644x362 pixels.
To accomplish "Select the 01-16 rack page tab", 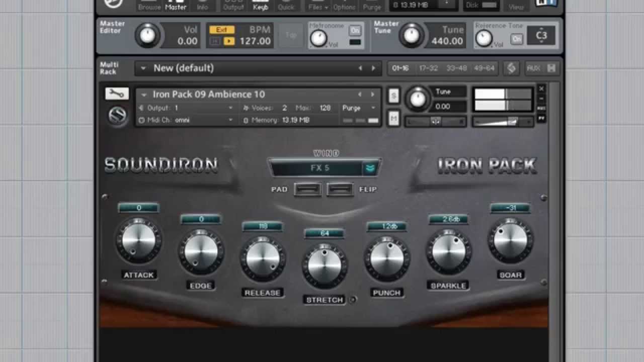I will [x=400, y=68].
